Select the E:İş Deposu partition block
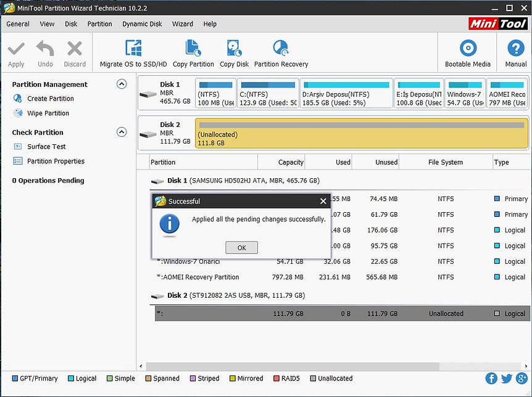 (x=418, y=93)
